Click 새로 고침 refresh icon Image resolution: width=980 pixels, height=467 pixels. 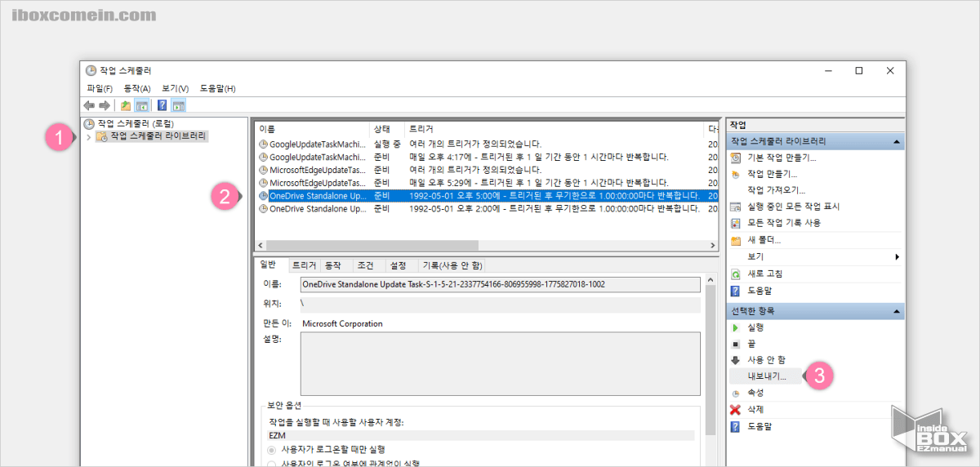coord(736,274)
